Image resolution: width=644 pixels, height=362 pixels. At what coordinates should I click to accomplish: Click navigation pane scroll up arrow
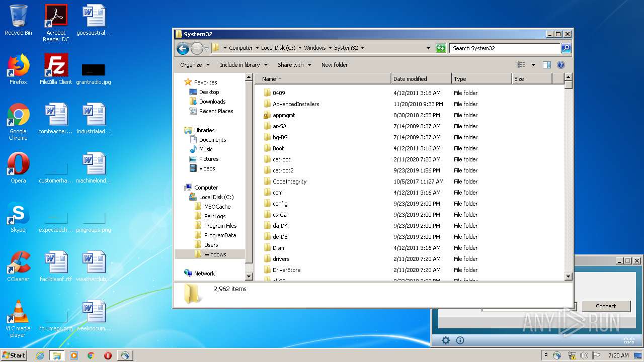249,77
